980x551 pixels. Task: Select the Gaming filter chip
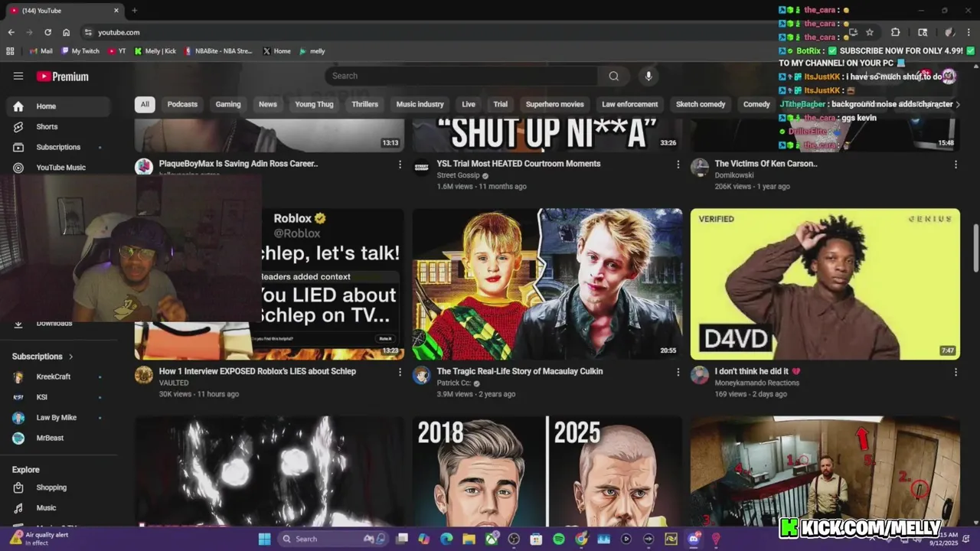[228, 104]
